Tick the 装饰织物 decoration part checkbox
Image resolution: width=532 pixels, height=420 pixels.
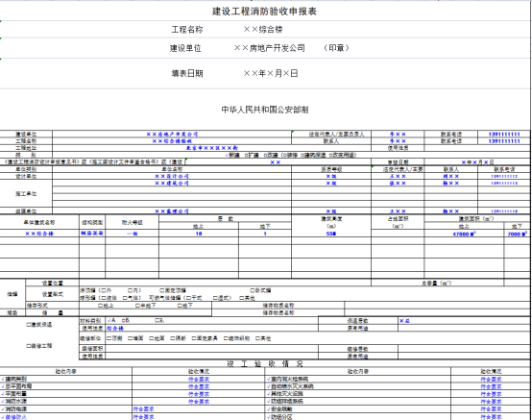pyautogui.click(x=226, y=338)
